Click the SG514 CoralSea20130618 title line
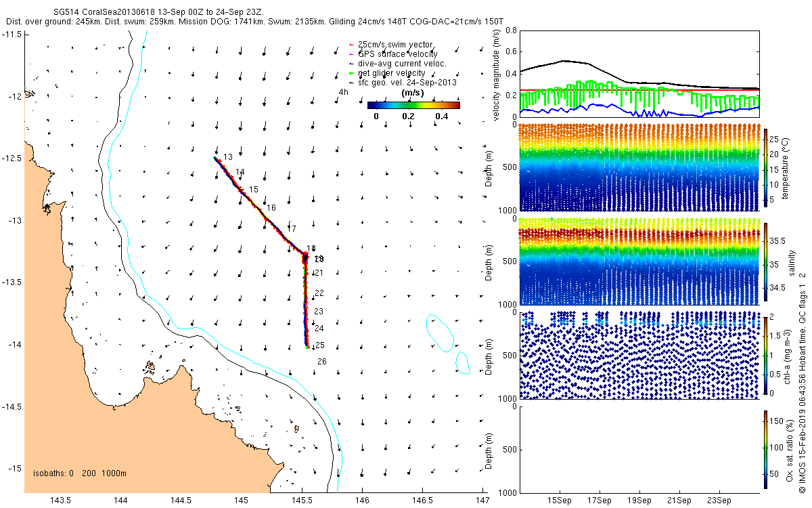The height and width of the screenshot is (508, 812). 158,12
